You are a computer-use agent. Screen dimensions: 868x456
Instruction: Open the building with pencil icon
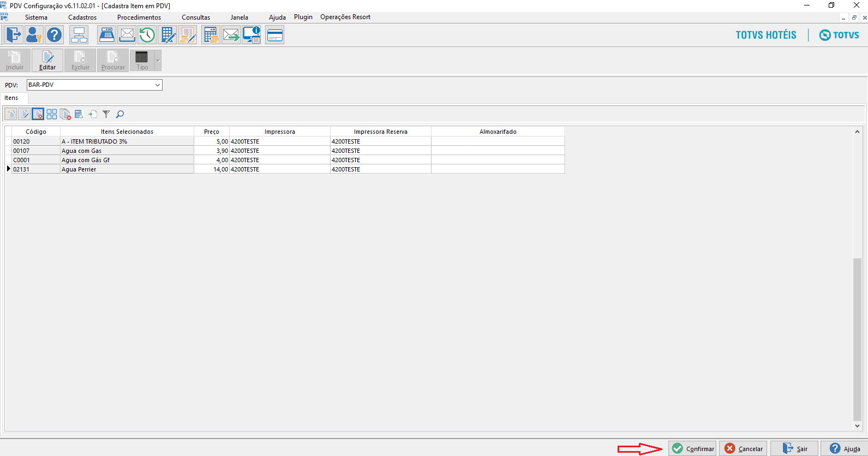click(167, 35)
